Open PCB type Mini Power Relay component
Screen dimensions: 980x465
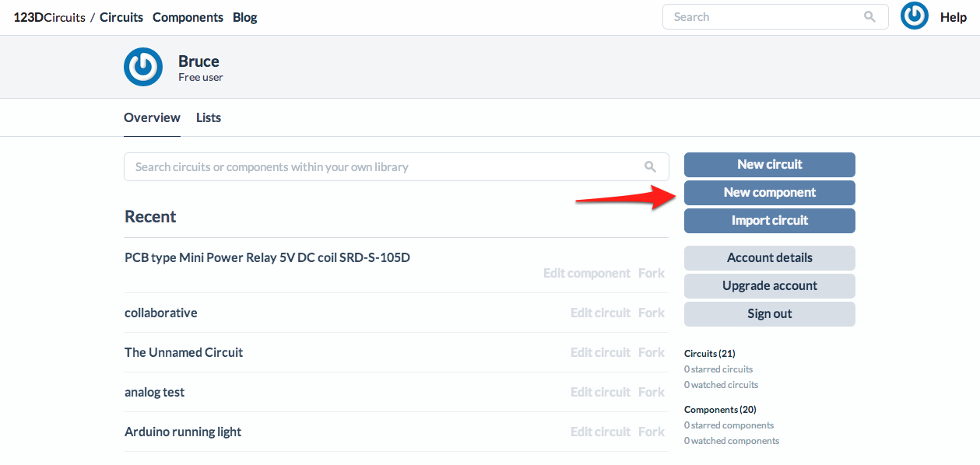point(267,257)
